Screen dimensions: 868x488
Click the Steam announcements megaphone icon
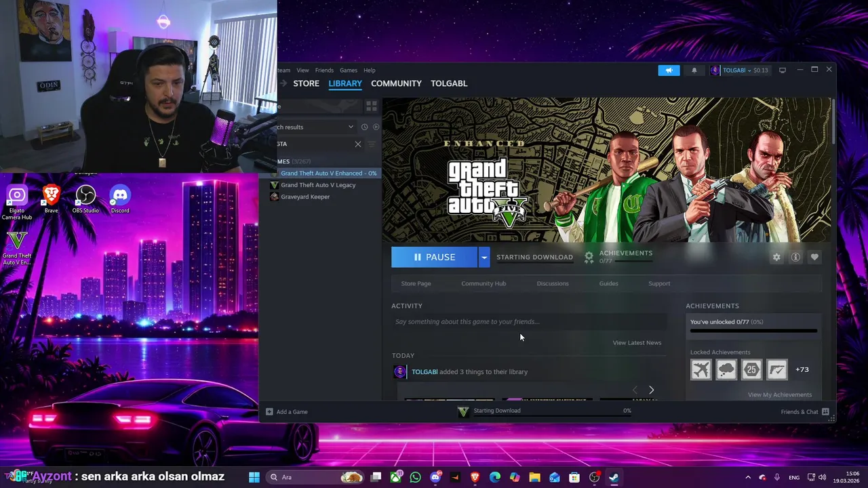coord(669,70)
